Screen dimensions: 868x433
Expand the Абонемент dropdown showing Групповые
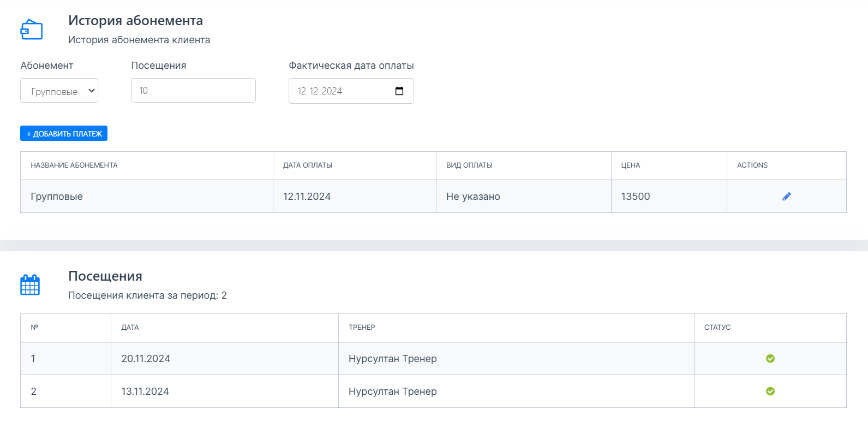(x=59, y=91)
